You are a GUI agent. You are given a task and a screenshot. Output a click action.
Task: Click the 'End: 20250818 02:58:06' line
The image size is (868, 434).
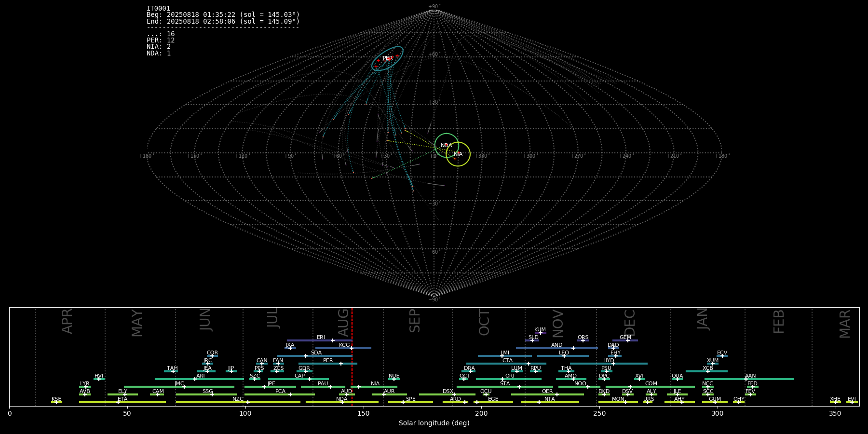point(223,21)
